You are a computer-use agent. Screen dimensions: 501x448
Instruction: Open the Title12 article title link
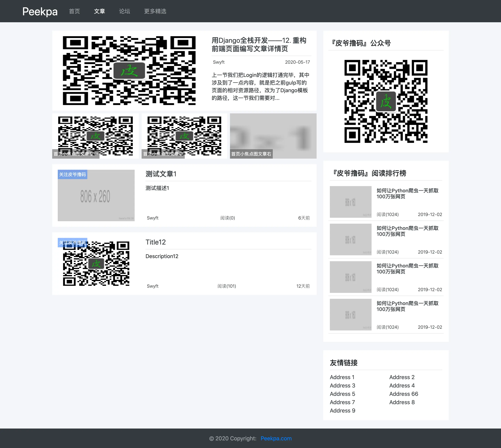point(155,242)
